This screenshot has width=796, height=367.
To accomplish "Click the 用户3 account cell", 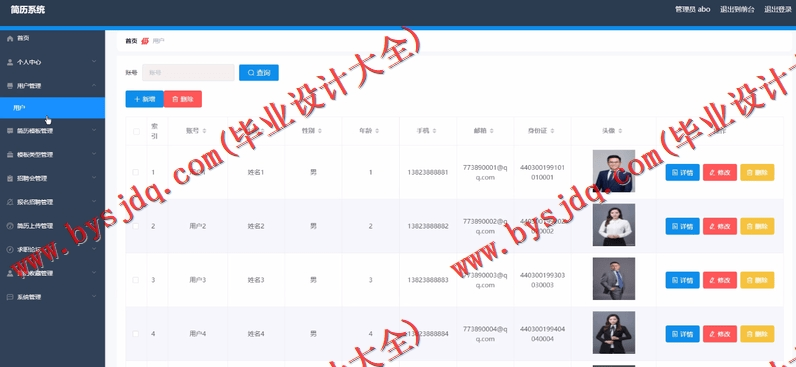I will (x=197, y=280).
